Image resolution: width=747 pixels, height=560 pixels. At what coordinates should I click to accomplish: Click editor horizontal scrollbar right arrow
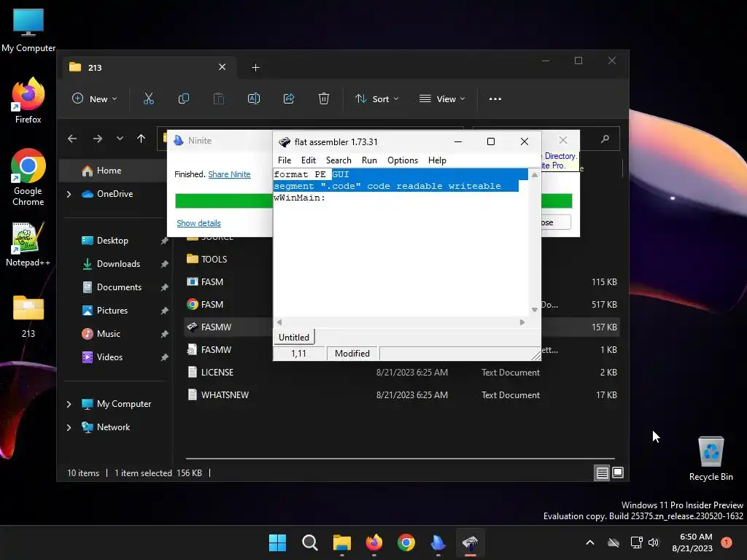tap(522, 322)
